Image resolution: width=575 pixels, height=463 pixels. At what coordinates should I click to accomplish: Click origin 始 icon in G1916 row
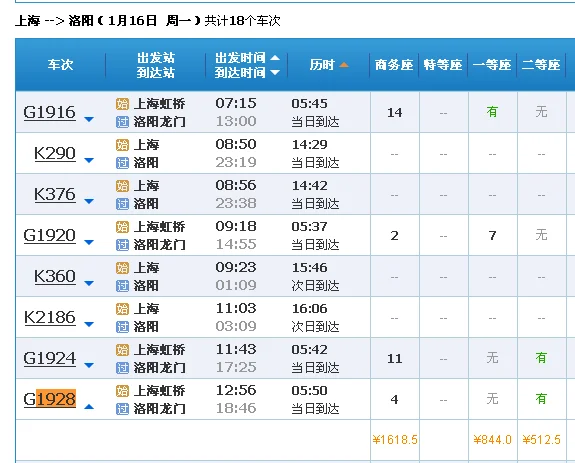(x=122, y=104)
